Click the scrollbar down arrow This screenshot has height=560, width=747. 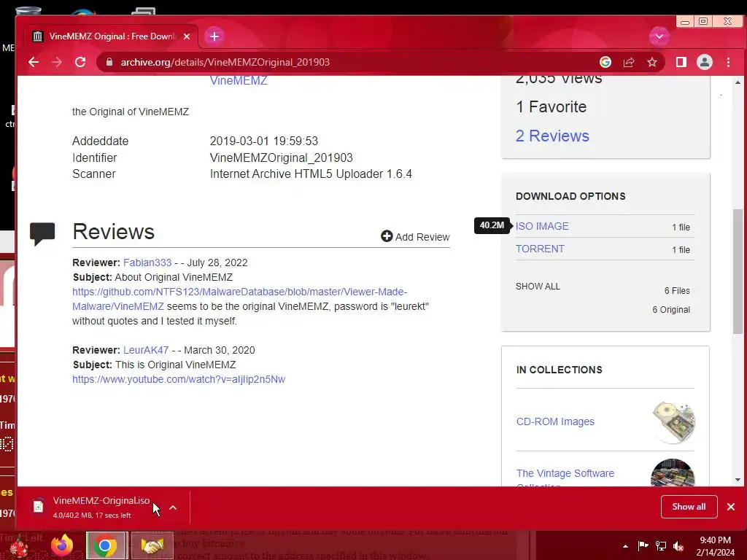pyautogui.click(x=738, y=480)
